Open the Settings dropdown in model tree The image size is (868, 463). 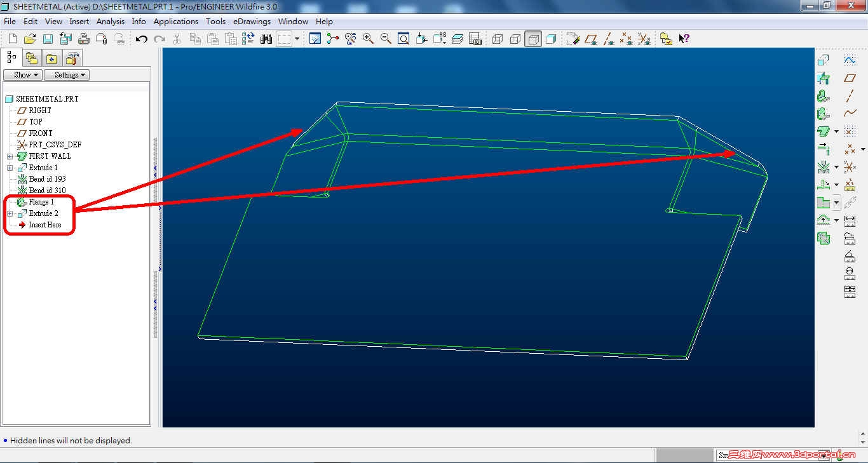coord(66,74)
